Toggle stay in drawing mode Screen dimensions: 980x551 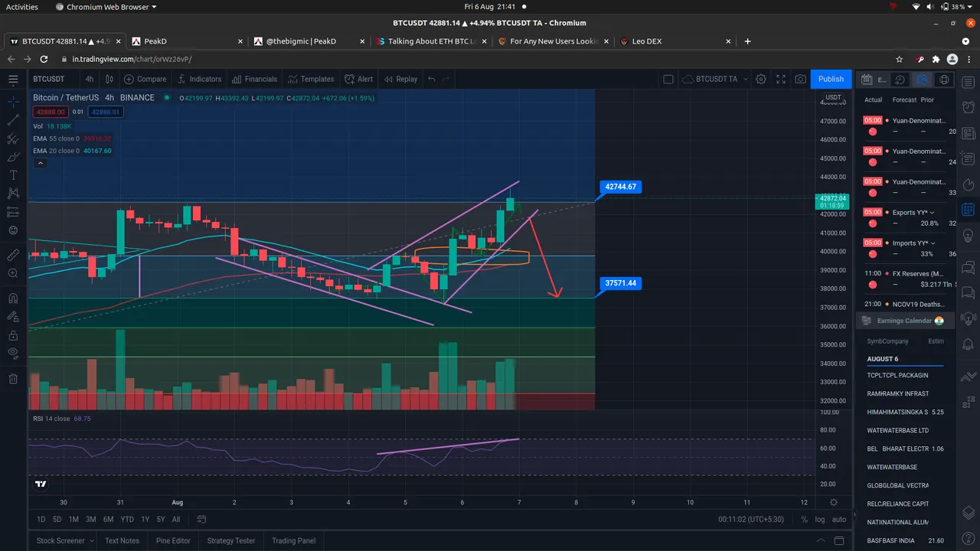click(13, 317)
